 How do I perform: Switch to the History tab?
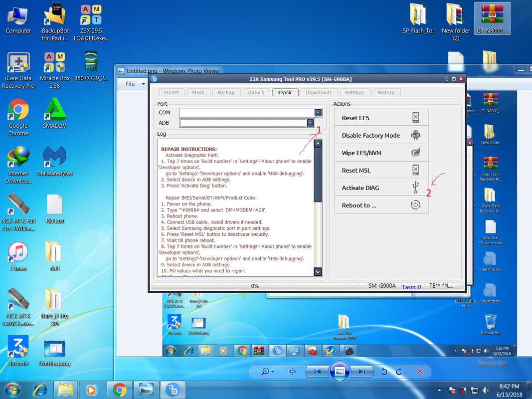[x=386, y=93]
